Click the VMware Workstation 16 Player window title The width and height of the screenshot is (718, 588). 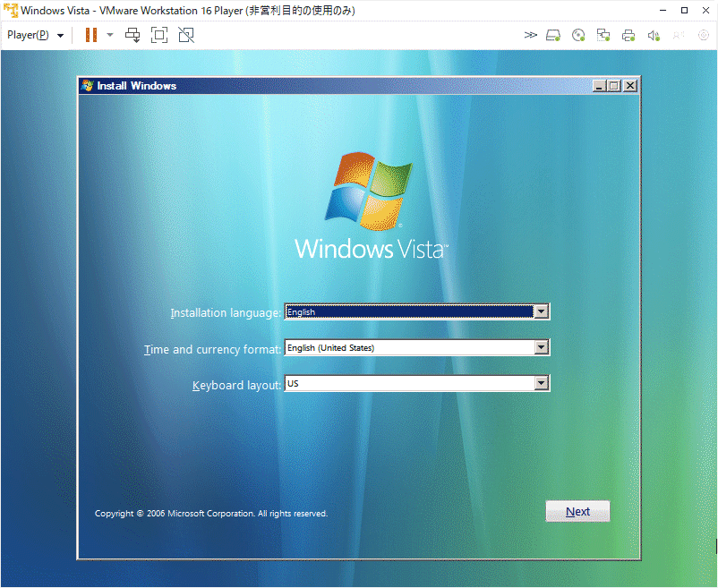pyautogui.click(x=188, y=10)
